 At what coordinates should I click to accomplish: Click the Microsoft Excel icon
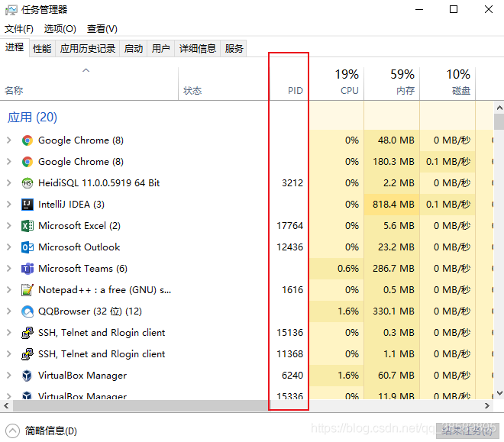[x=27, y=226]
